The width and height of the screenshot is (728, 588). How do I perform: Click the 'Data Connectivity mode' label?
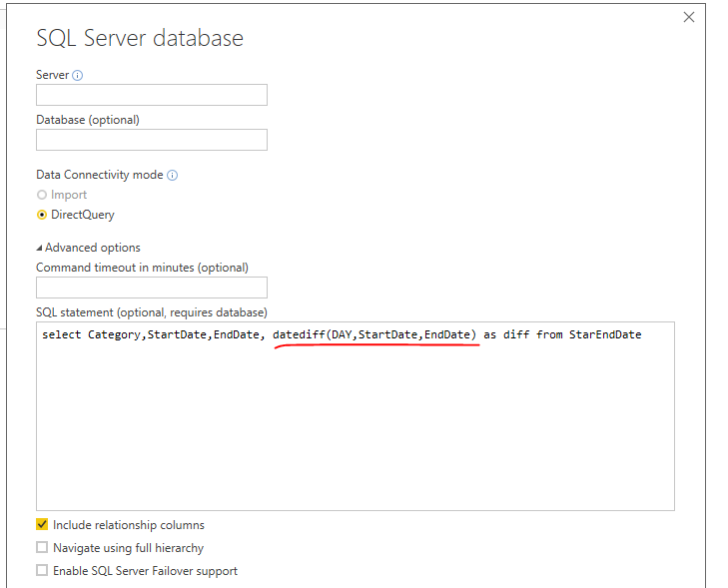pyautogui.click(x=100, y=175)
